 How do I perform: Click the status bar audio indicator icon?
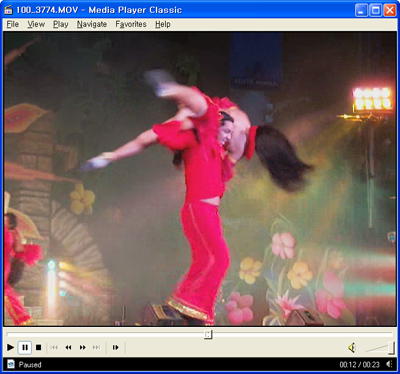[x=389, y=364]
